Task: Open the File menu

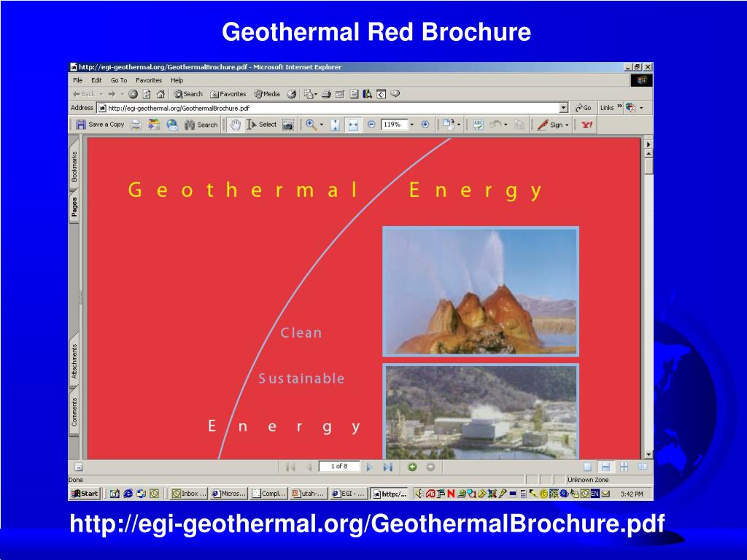Action: pos(77,80)
